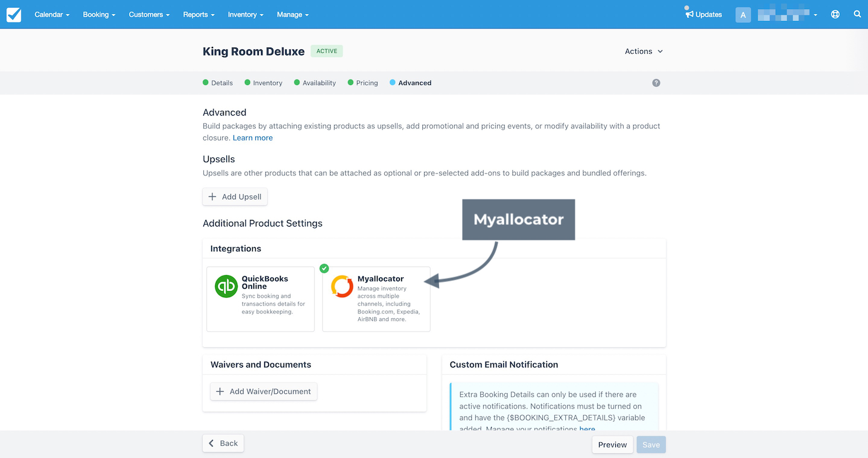Click the Add Waiver/Document button
Viewport: 868px width, 458px height.
[264, 391]
